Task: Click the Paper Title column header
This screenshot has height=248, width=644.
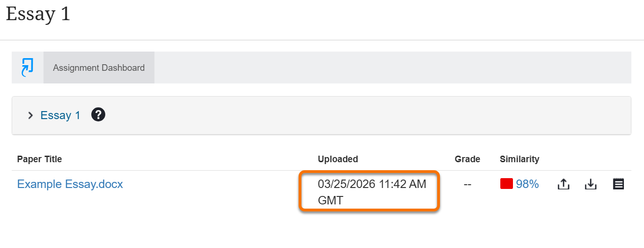Action: [x=39, y=159]
